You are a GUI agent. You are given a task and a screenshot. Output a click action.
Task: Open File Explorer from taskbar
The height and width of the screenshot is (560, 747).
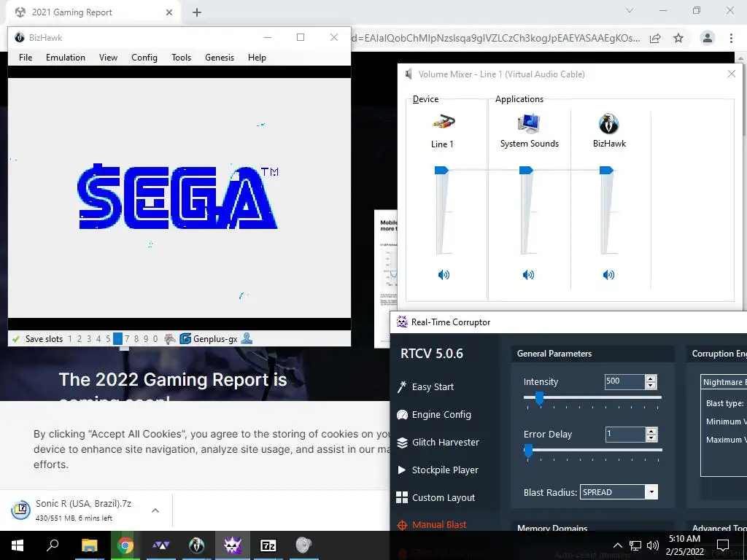(89, 545)
